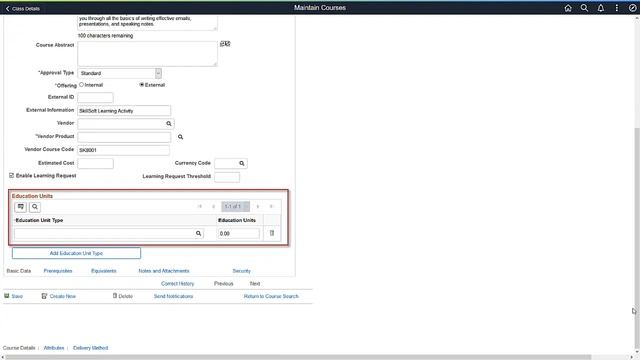Open Notes and Attachments tab

(x=164, y=271)
